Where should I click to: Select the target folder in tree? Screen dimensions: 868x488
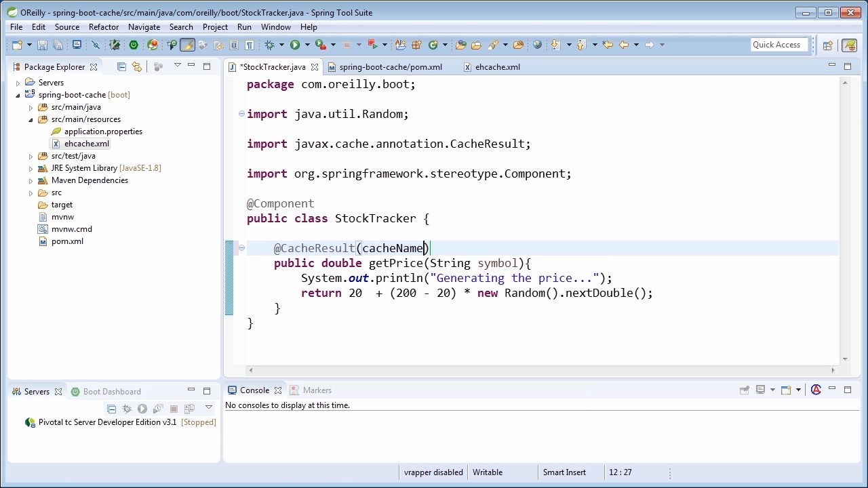(62, 205)
